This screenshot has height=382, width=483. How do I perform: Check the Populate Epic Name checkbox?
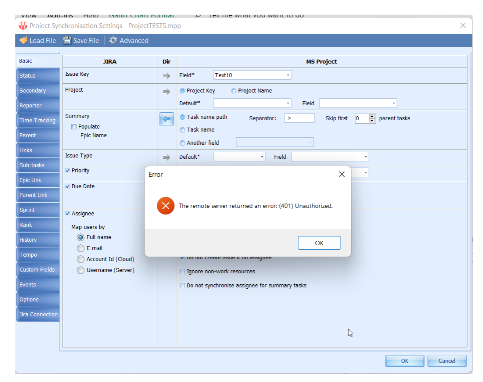pyautogui.click(x=74, y=127)
